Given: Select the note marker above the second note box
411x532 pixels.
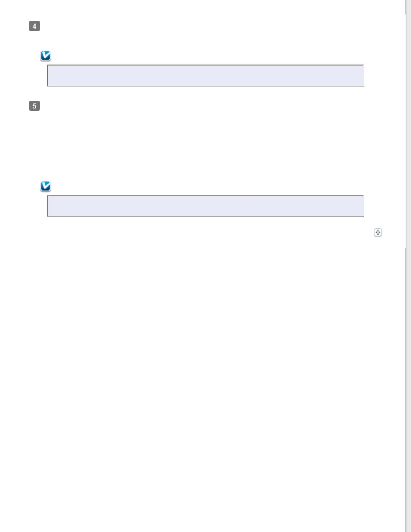Looking at the screenshot, I should [46, 186].
